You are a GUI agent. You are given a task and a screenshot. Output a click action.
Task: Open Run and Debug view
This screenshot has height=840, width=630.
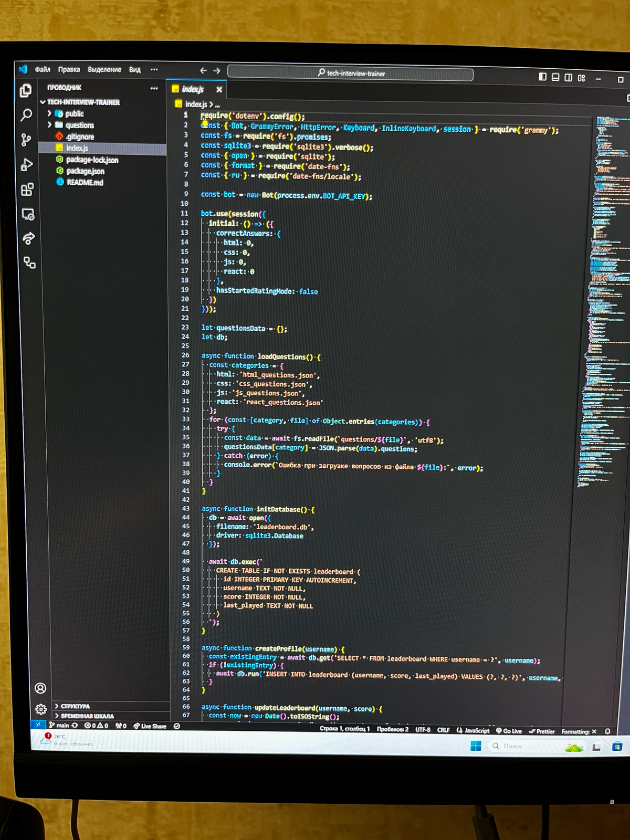(x=26, y=165)
